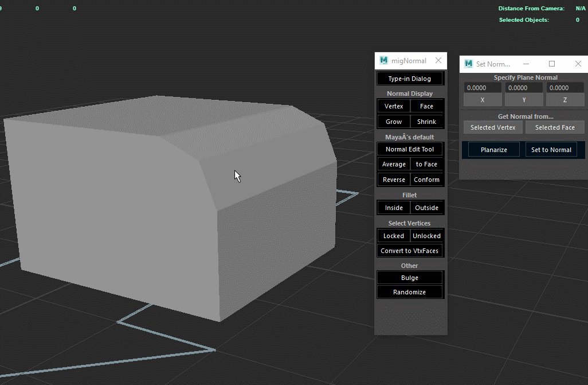The height and width of the screenshot is (385, 588).
Task: Click the X value input field
Action: tap(482, 87)
